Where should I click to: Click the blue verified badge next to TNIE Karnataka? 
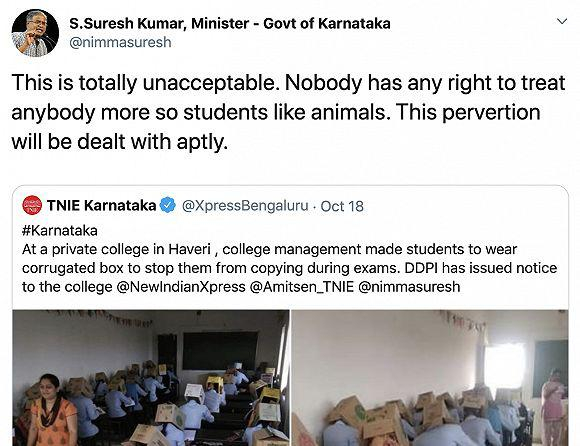point(168,205)
